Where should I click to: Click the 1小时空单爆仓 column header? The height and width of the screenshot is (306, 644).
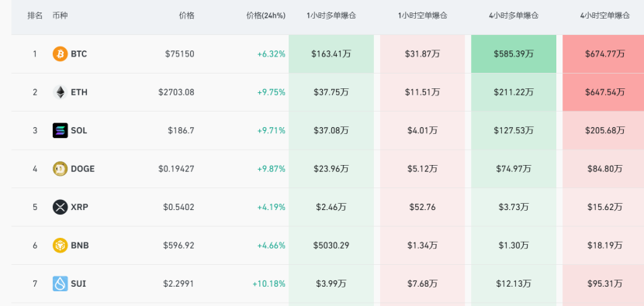tap(423, 15)
